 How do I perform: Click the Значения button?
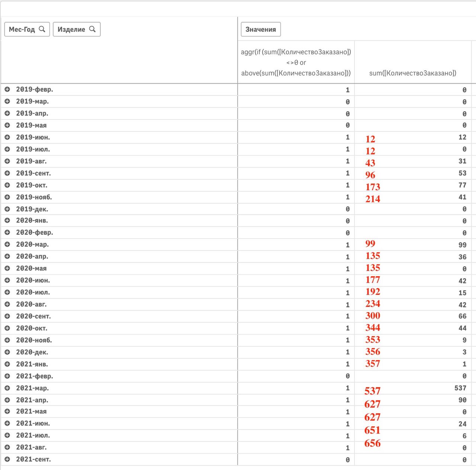tap(261, 29)
